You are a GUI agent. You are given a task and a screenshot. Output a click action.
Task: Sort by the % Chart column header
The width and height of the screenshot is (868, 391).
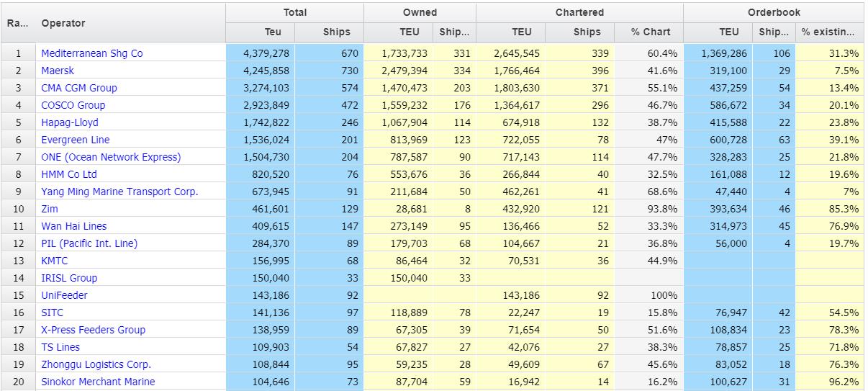(649, 32)
